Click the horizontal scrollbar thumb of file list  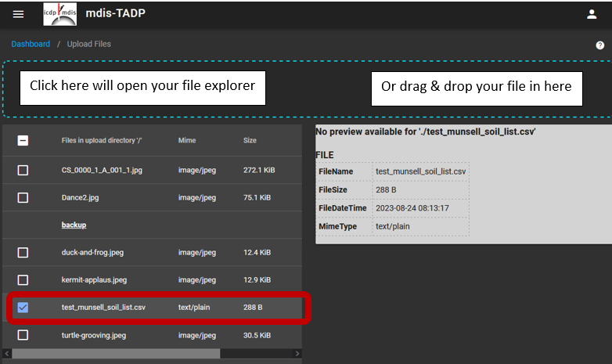[x=116, y=354]
